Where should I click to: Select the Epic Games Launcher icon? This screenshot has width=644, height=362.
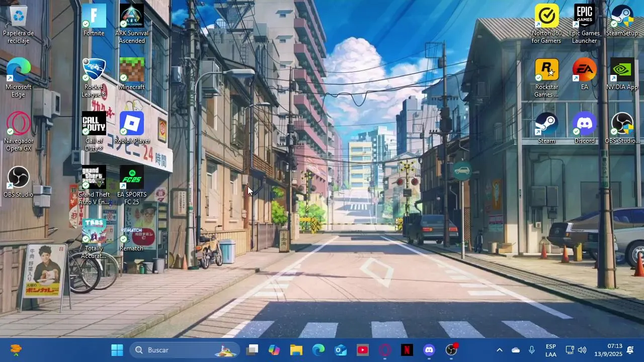pyautogui.click(x=585, y=24)
